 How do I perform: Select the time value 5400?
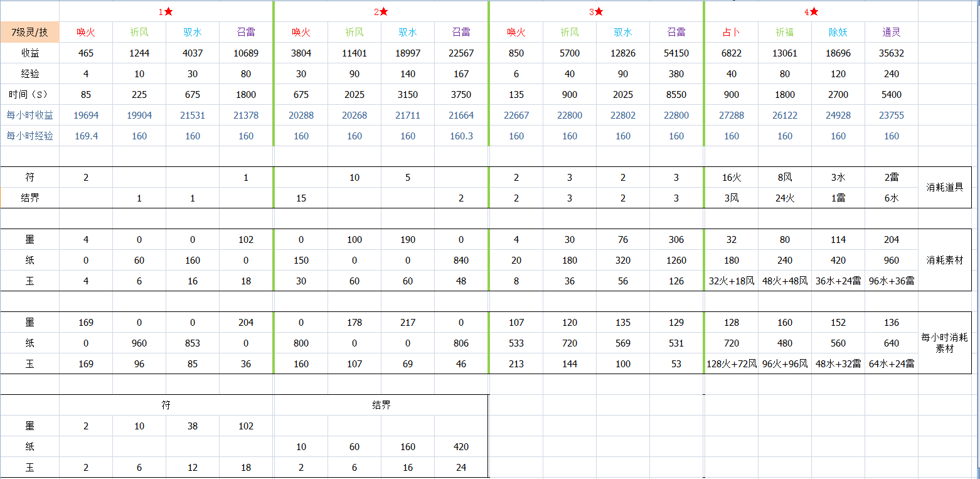(892, 94)
